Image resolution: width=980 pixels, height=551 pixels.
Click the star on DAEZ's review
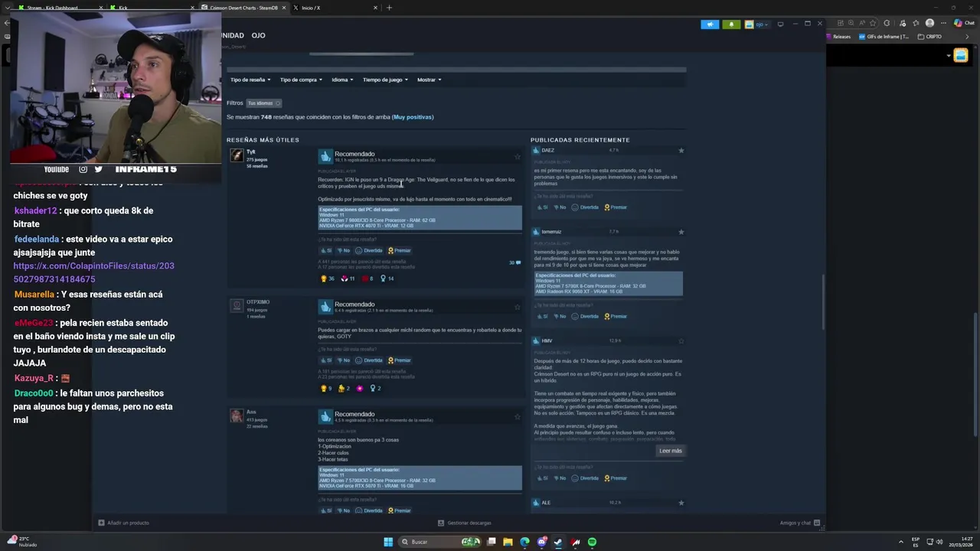pos(681,150)
